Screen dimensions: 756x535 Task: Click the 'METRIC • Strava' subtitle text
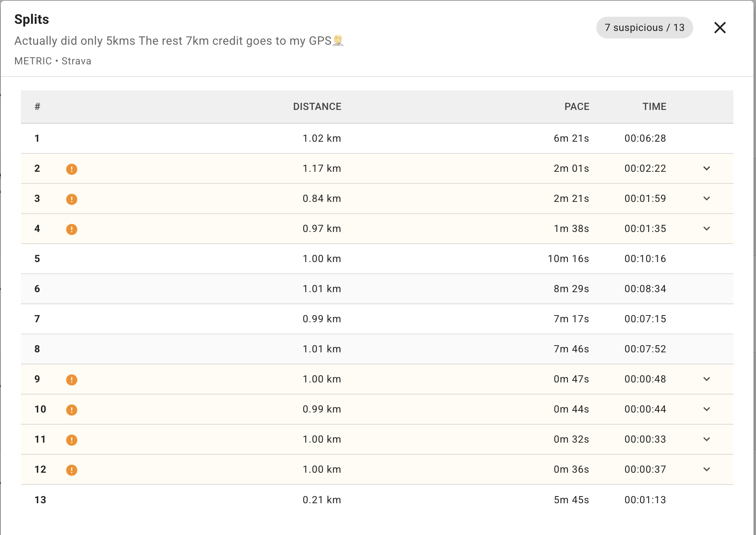point(53,61)
